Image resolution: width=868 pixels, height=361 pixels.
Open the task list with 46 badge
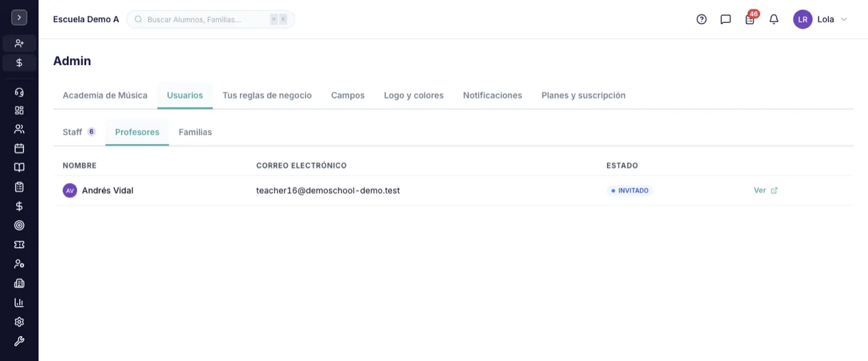click(750, 18)
